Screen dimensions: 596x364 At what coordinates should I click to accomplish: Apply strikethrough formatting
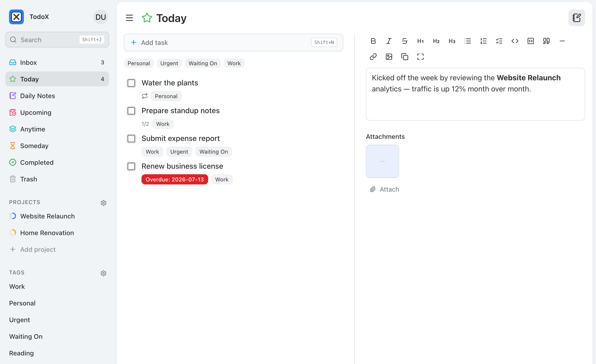[405, 41]
